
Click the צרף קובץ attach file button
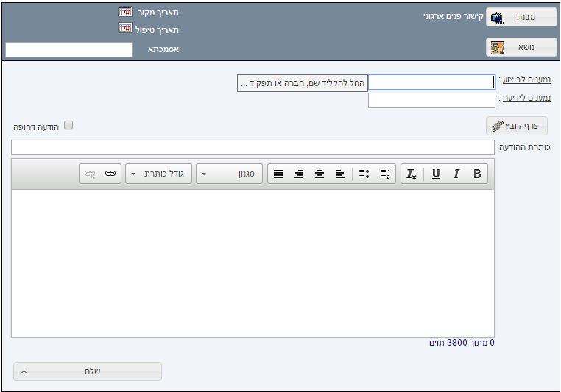tap(517, 126)
